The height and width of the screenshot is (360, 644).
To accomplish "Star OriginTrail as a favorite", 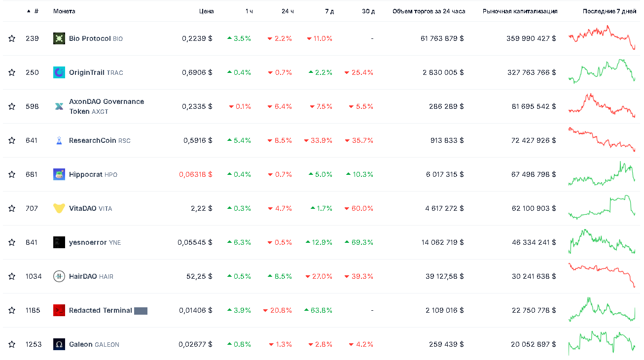I will coord(12,72).
